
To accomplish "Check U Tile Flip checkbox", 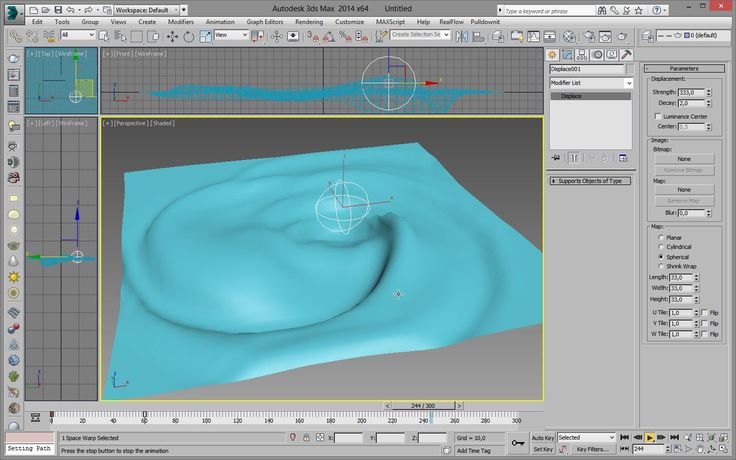I will click(x=704, y=313).
